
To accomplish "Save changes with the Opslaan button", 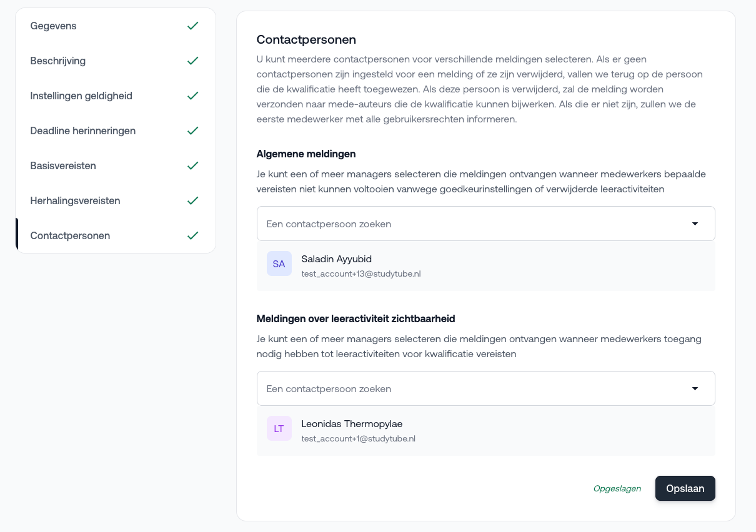I will [685, 488].
